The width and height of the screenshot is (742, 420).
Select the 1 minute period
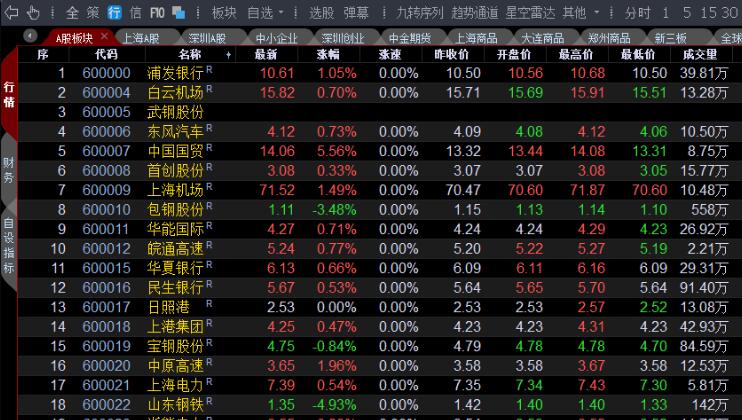tap(666, 12)
